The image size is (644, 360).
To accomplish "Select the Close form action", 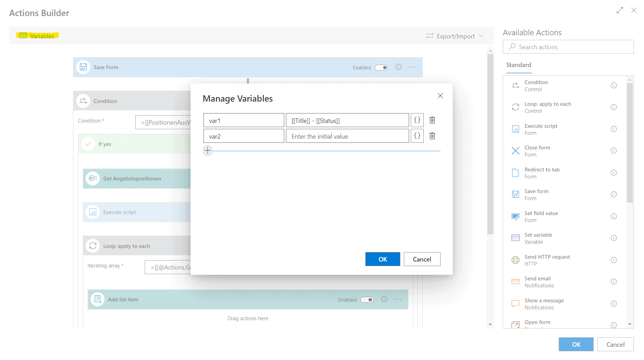I will (x=537, y=150).
